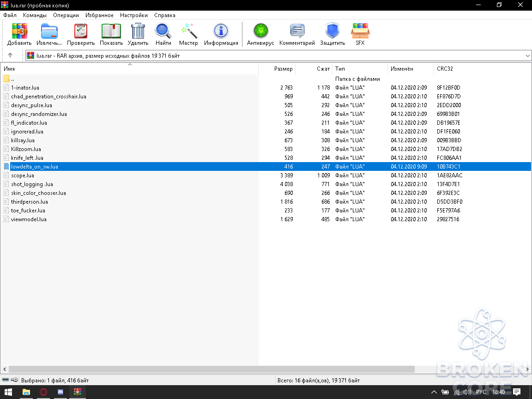Open the Операции menu
Screen dimensions: 532x399
[x=66, y=15]
